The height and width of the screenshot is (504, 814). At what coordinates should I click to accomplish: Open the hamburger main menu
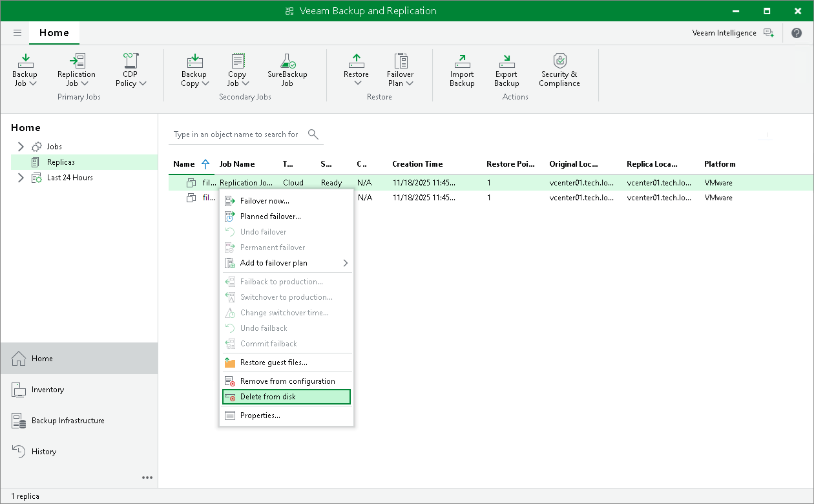tap(17, 32)
